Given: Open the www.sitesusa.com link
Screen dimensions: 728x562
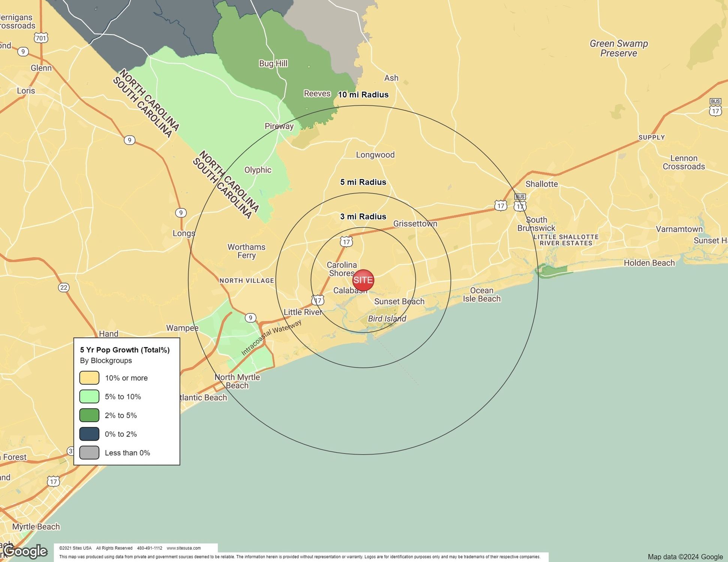Looking at the screenshot, I should coord(184,548).
